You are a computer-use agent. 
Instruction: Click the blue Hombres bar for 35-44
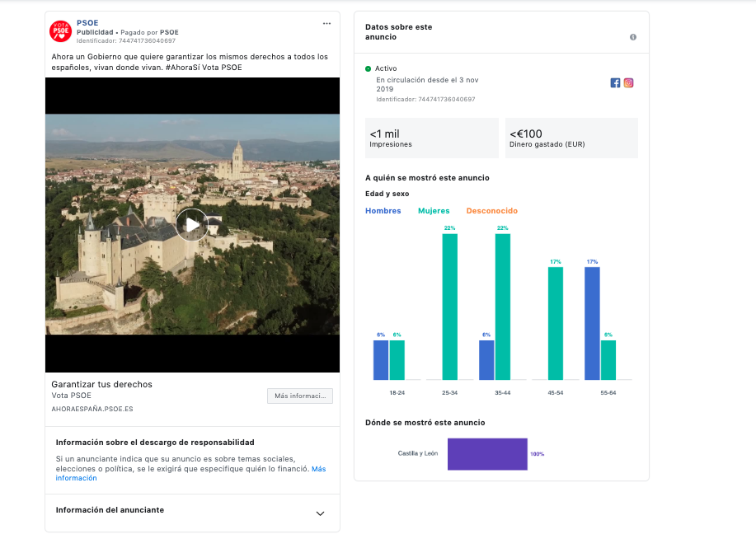pyautogui.click(x=486, y=360)
